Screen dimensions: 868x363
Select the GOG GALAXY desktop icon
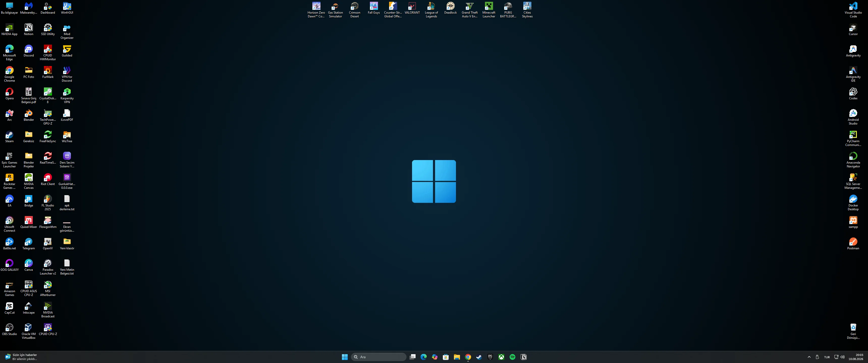click(x=9, y=265)
